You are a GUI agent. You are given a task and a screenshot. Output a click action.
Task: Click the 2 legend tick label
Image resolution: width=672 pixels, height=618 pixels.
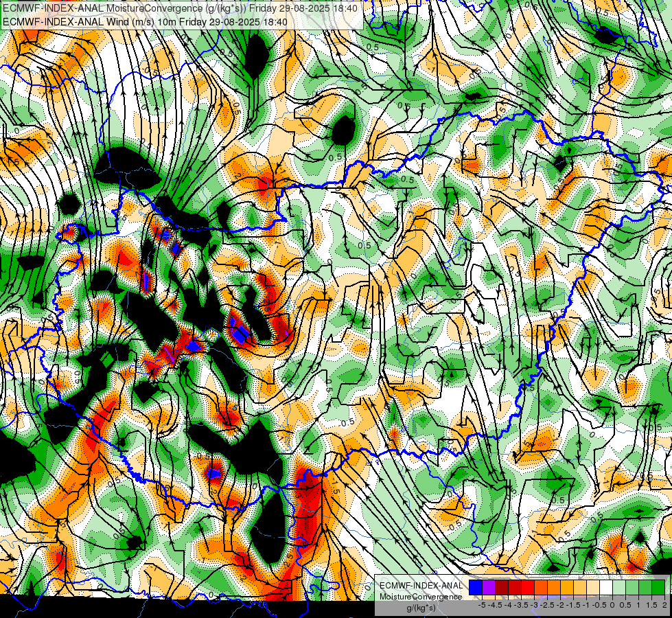tap(664, 605)
